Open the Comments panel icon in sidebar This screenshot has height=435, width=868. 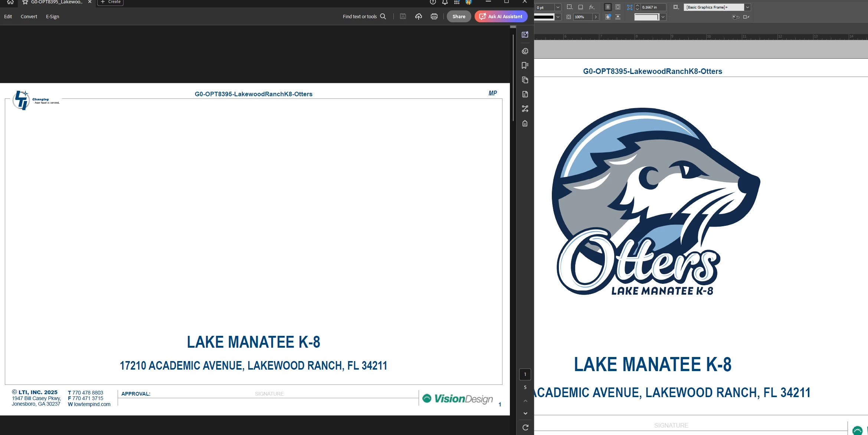point(525,51)
